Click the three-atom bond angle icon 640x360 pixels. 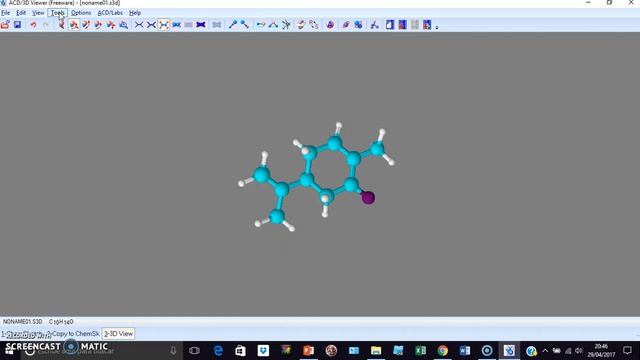[x=273, y=25]
